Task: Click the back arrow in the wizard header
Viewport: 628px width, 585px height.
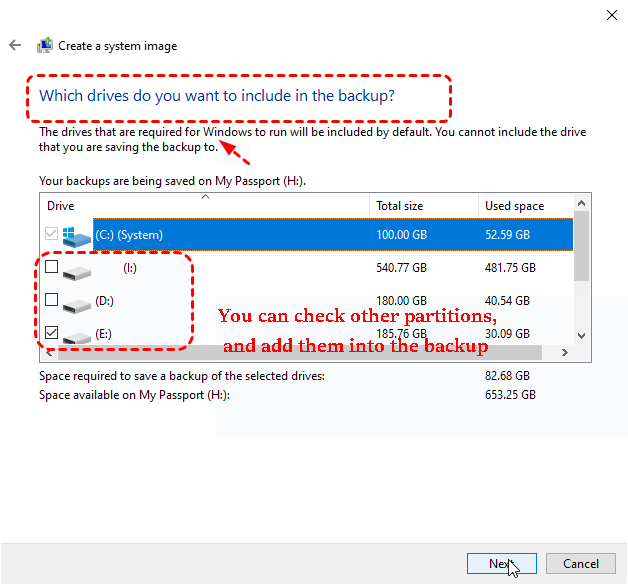Action: tap(15, 46)
